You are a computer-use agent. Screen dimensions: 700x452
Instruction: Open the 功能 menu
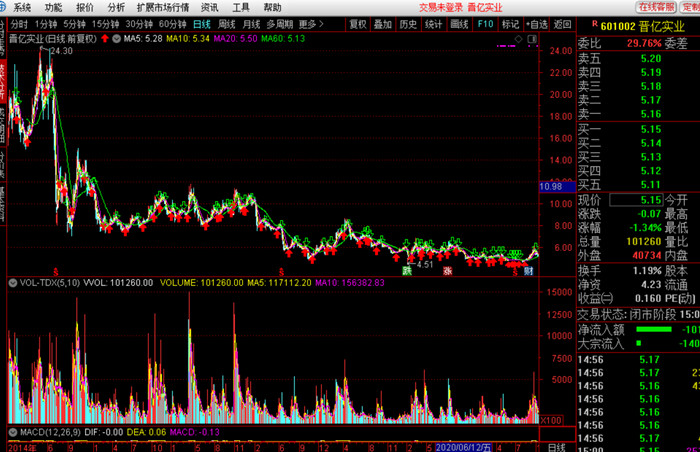(x=54, y=7)
